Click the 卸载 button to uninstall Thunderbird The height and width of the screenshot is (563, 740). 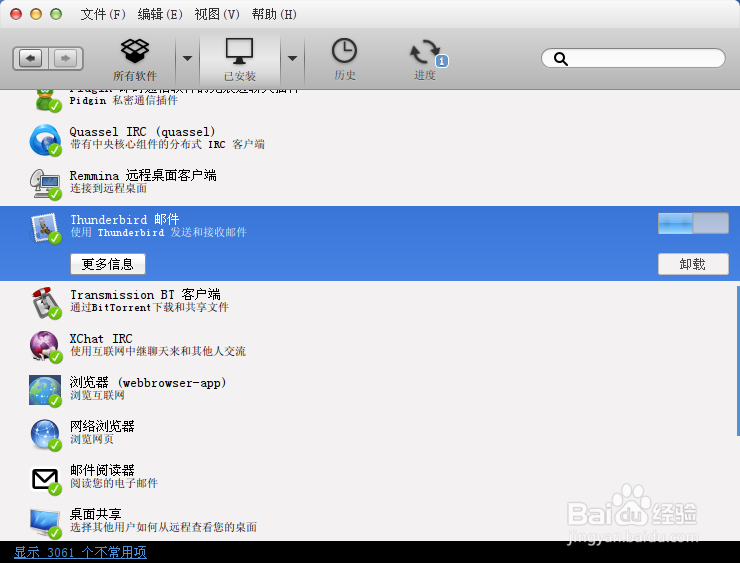[x=693, y=264]
